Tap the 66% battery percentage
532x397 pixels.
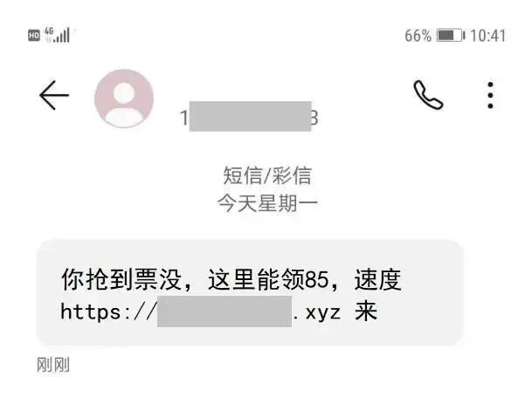click(x=418, y=36)
